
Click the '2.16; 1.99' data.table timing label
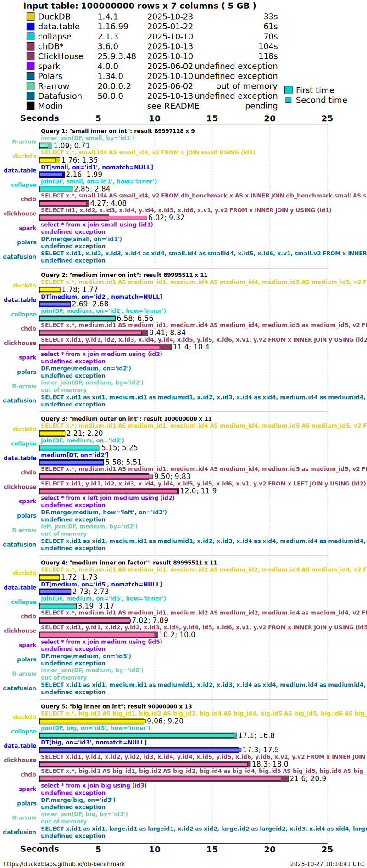[84, 175]
